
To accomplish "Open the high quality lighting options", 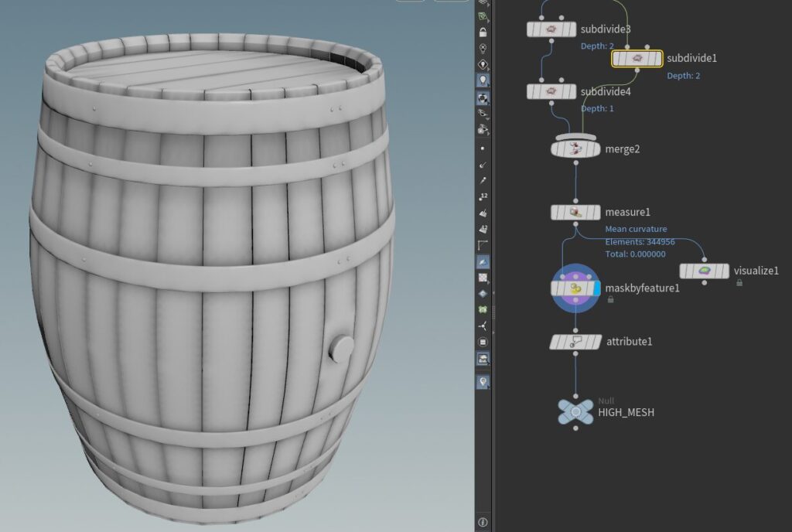I will (x=483, y=98).
